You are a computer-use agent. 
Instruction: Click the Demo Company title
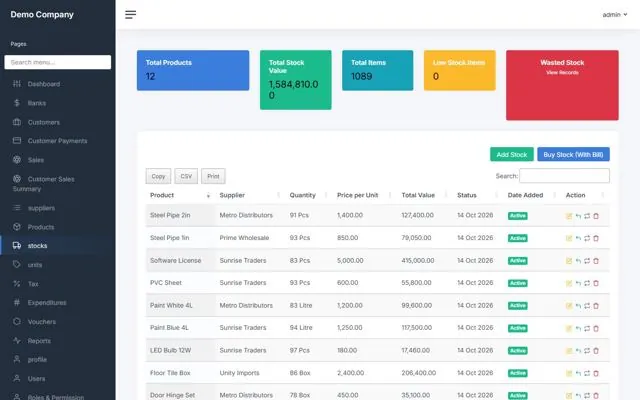pyautogui.click(x=42, y=14)
